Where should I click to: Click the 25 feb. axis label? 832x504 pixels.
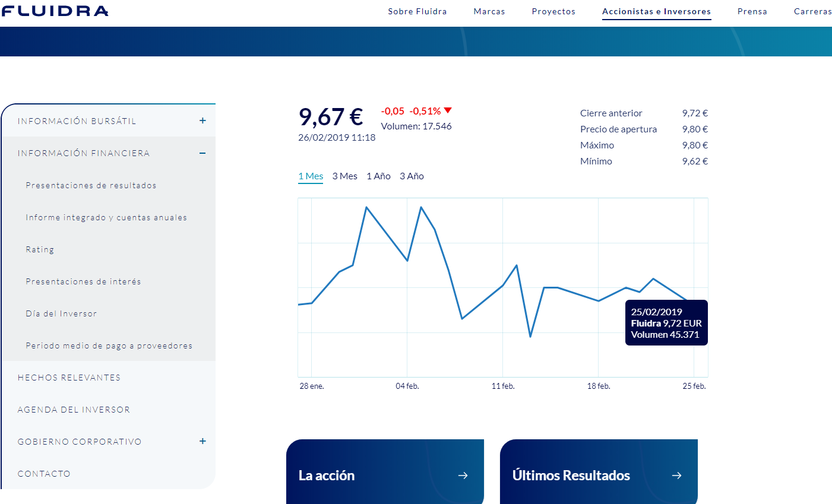pos(694,386)
